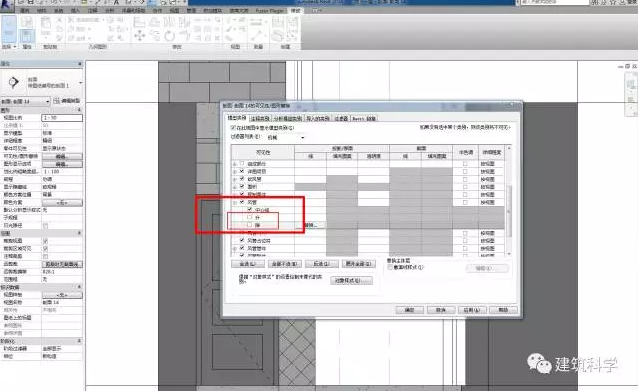This screenshot has height=391, width=638.
Task: Toggle 'Show model categories in this view' checkbox
Action: (233, 128)
